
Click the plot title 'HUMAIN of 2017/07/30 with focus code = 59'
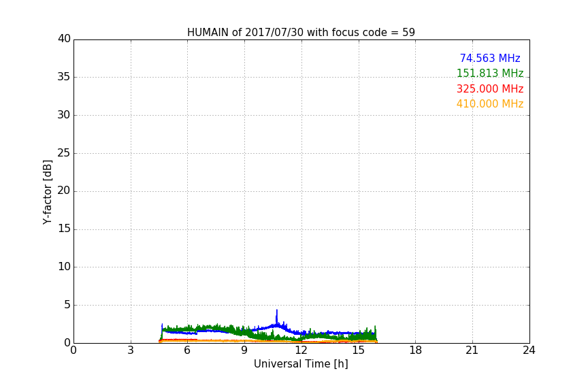pos(301,33)
